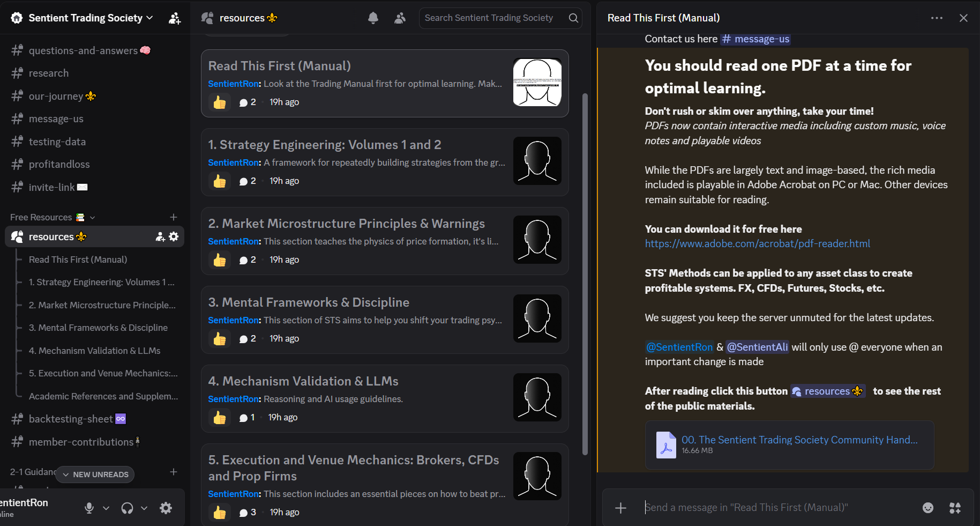Toggle headphones deafen
This screenshot has width=980, height=526.
(x=127, y=508)
